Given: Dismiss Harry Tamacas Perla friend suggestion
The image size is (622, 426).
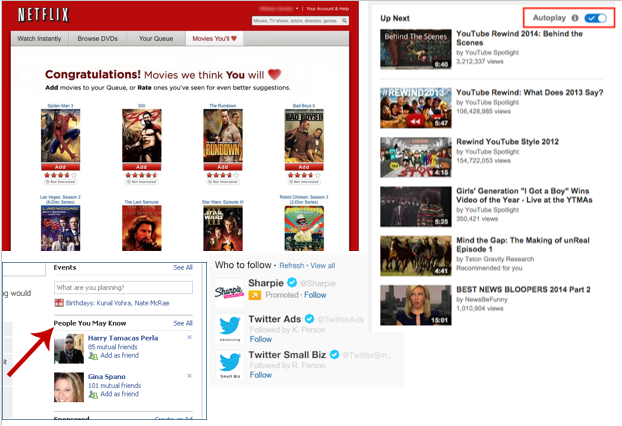Looking at the screenshot, I should pos(190,338).
